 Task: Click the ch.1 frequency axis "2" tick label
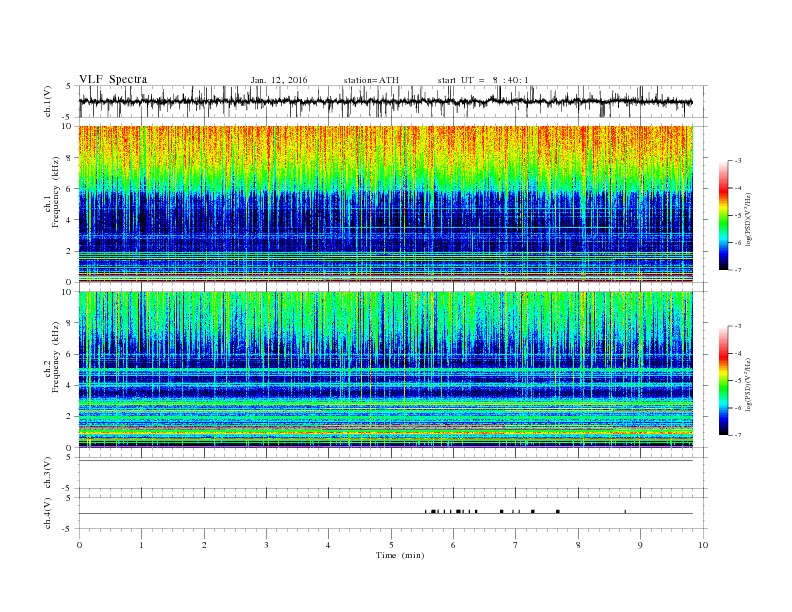70,251
